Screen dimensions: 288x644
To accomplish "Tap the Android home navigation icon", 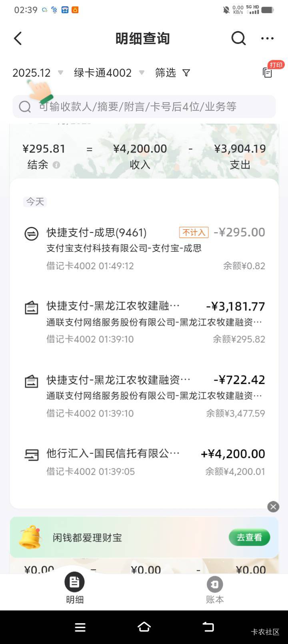I will [x=144, y=627].
